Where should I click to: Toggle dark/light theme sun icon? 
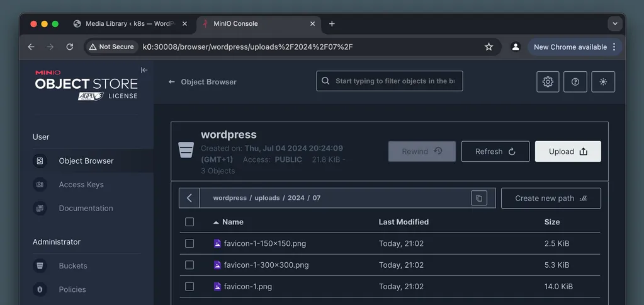tap(603, 81)
